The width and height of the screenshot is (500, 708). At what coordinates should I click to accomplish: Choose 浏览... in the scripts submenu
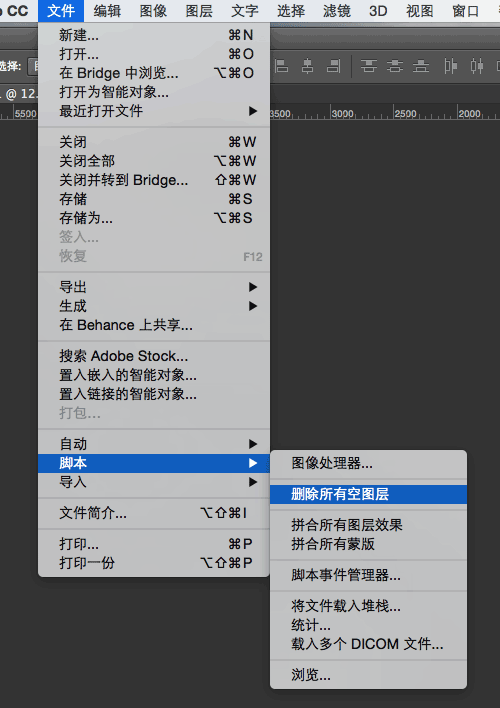point(369,675)
